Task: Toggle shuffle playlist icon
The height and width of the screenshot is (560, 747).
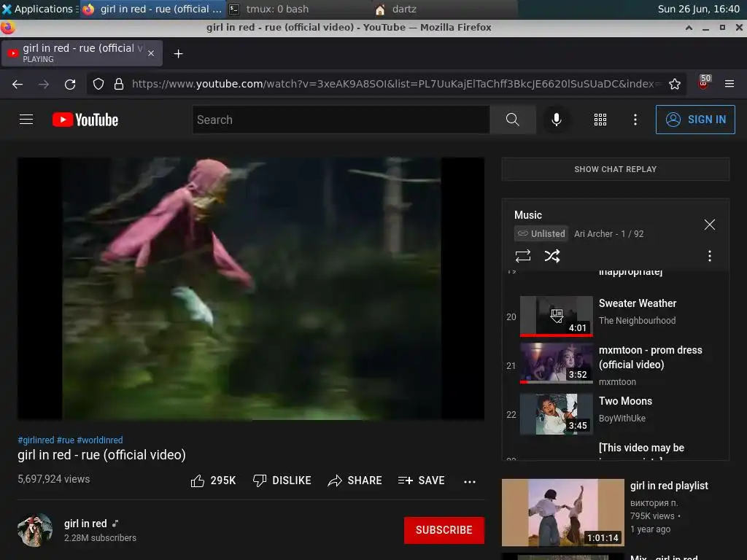Action: click(552, 256)
